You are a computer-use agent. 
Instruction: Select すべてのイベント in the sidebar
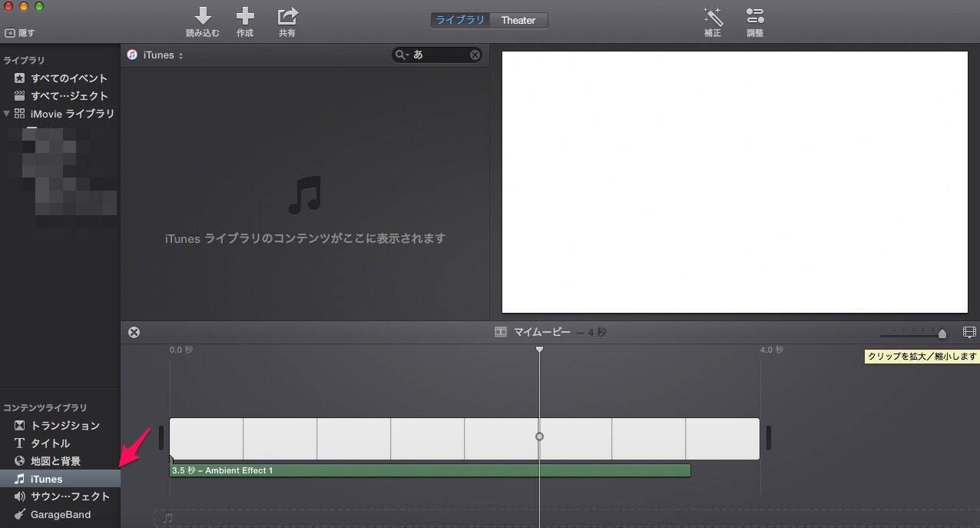pos(68,78)
